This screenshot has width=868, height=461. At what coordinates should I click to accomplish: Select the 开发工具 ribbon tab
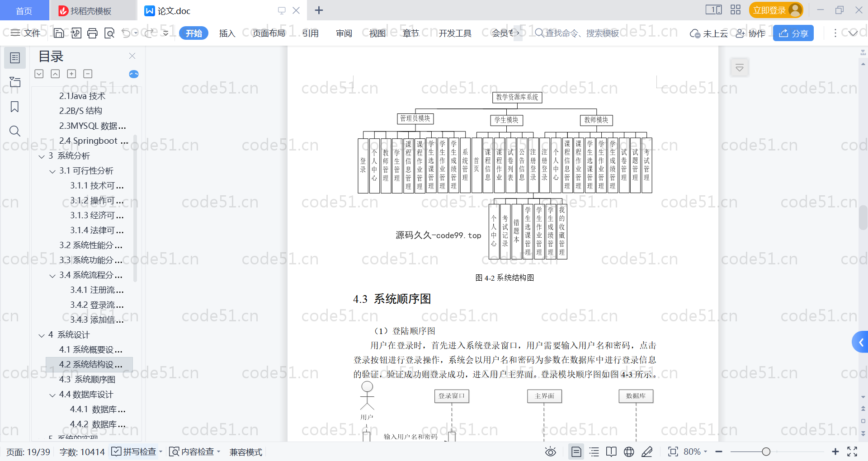click(x=455, y=33)
